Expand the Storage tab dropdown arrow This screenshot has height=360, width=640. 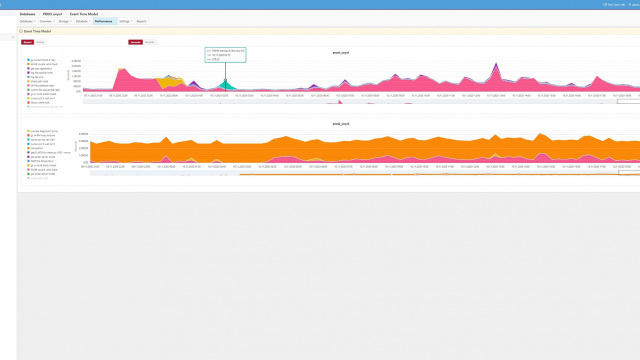click(71, 21)
